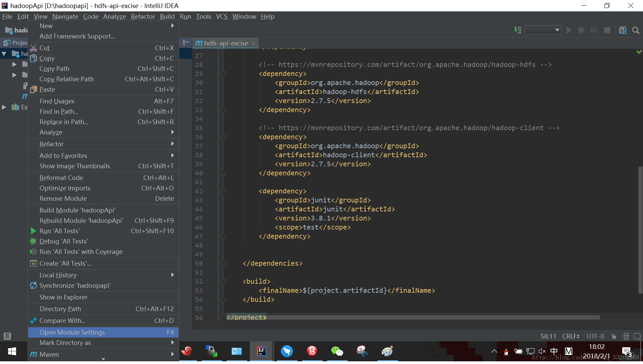Click the Search Everywhere magnifier icon
Screen dimensions: 643x364
[636, 30]
